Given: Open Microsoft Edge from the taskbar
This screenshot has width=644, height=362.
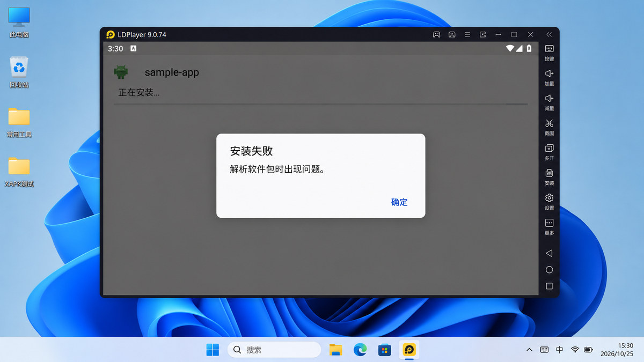Looking at the screenshot, I should 360,350.
